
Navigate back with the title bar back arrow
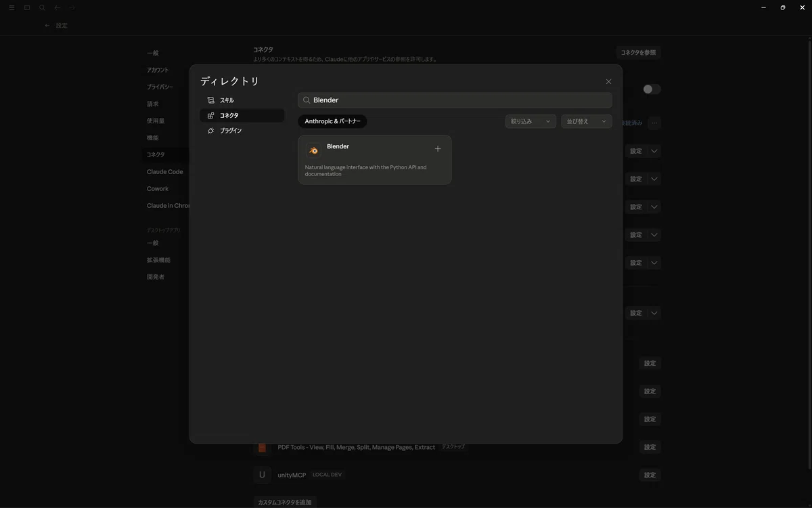pyautogui.click(x=57, y=7)
